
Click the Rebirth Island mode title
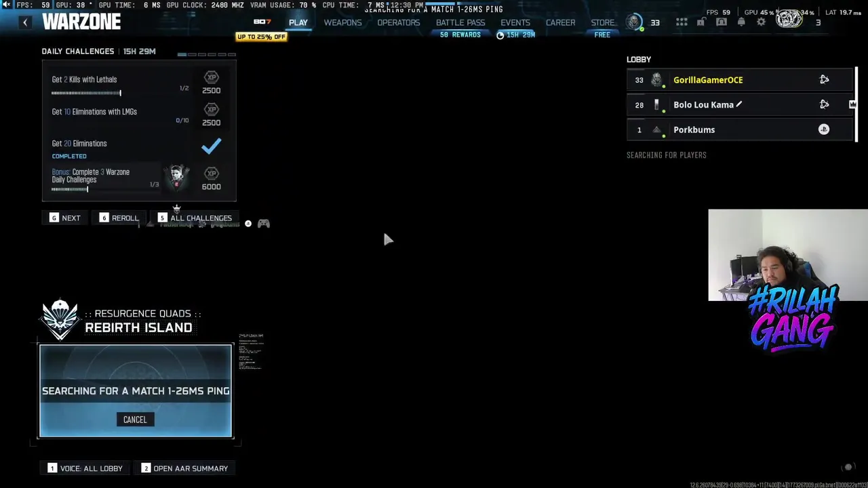pyautogui.click(x=138, y=327)
